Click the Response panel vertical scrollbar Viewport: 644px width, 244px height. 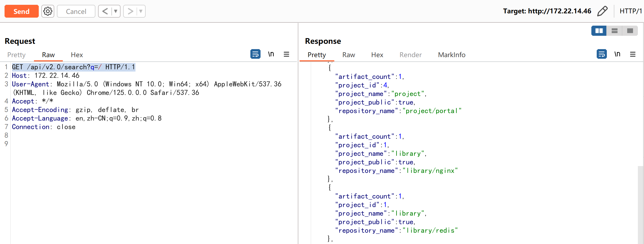(640, 203)
